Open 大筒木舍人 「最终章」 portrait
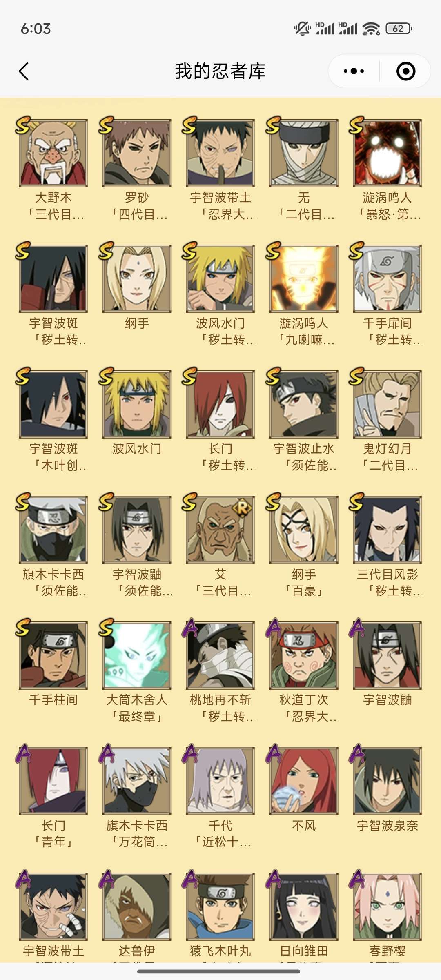The height and width of the screenshot is (980, 441). pos(137,655)
